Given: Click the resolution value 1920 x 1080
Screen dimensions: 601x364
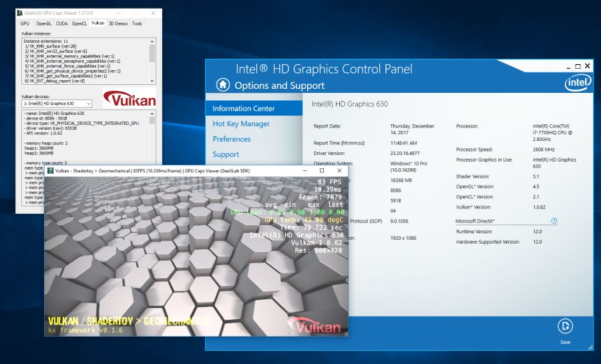Looking at the screenshot, I should 403,238.
